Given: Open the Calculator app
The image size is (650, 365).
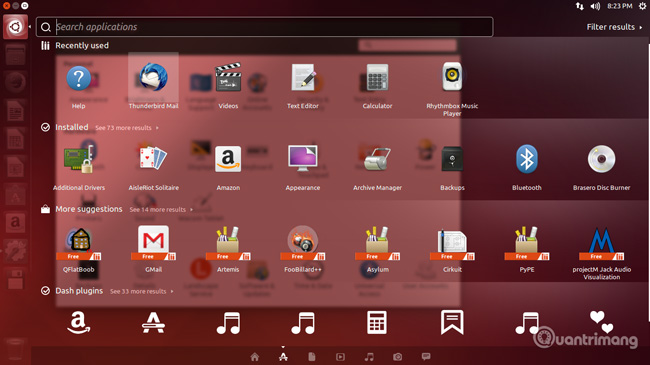Looking at the screenshot, I should (377, 78).
